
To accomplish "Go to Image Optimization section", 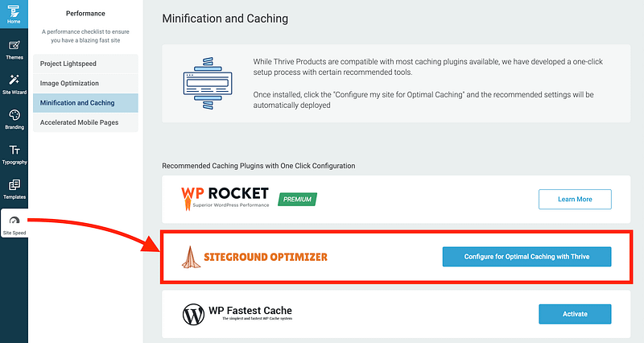I will point(70,83).
